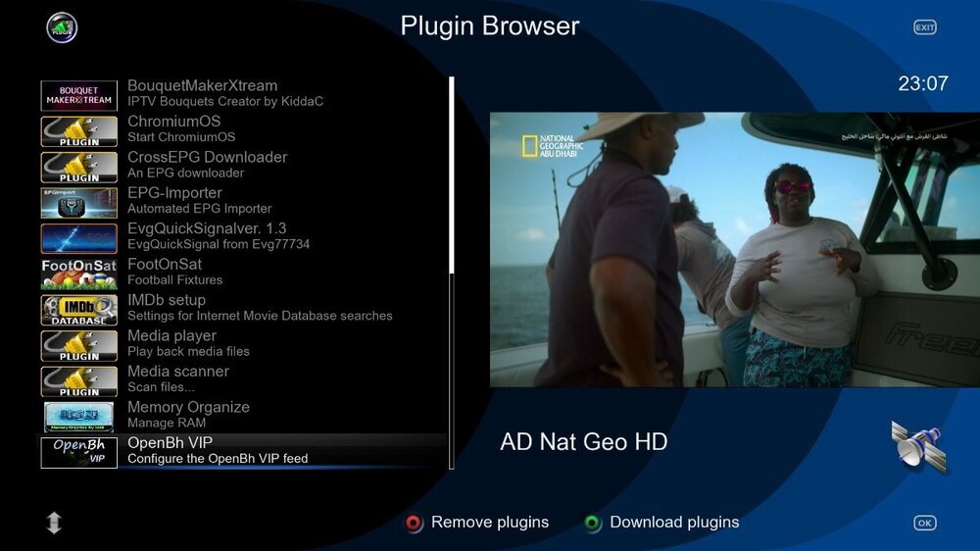The image size is (980, 551).
Task: Open CrossEPG Downloader list entry
Action: [243, 165]
